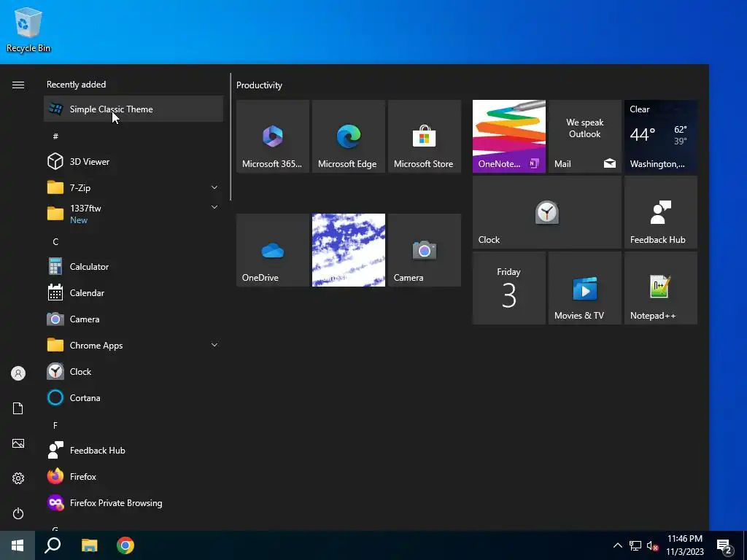Open Documents from Start sidebar
The image size is (747, 560).
tap(18, 408)
